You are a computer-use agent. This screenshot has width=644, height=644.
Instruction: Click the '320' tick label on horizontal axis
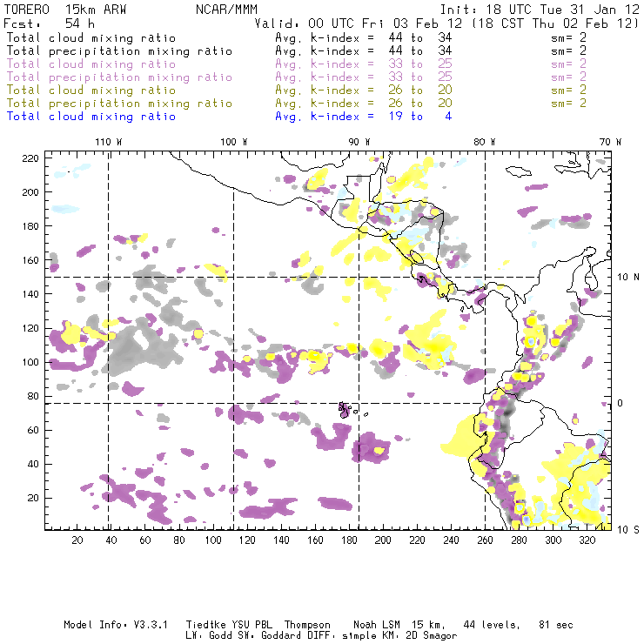(587, 540)
